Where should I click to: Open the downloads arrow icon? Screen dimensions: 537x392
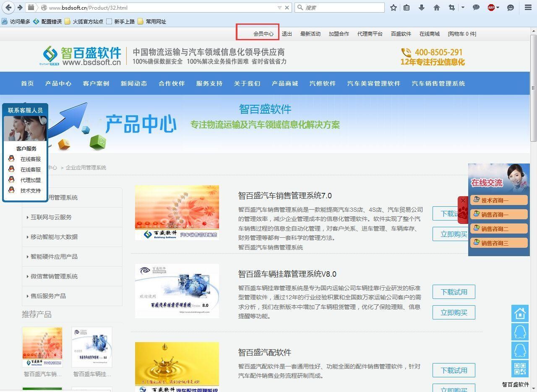pyautogui.click(x=422, y=8)
